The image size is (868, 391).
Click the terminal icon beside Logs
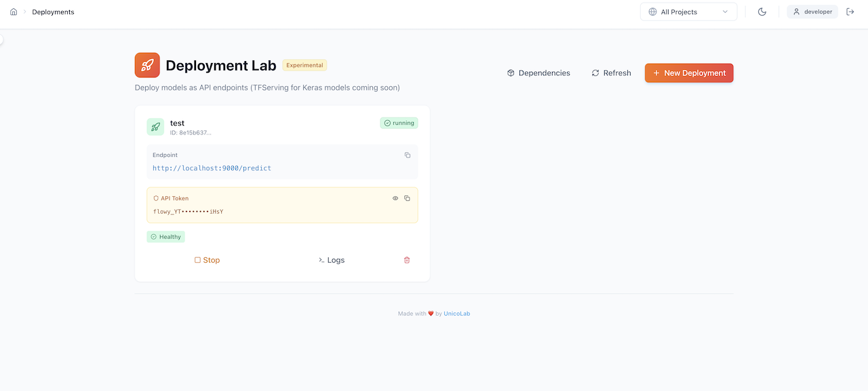(321, 260)
